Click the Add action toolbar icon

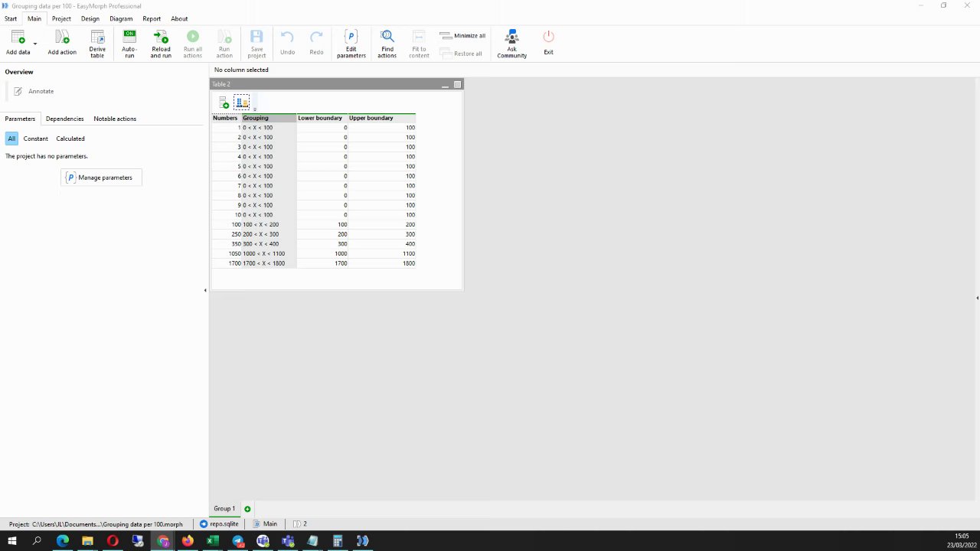(62, 37)
